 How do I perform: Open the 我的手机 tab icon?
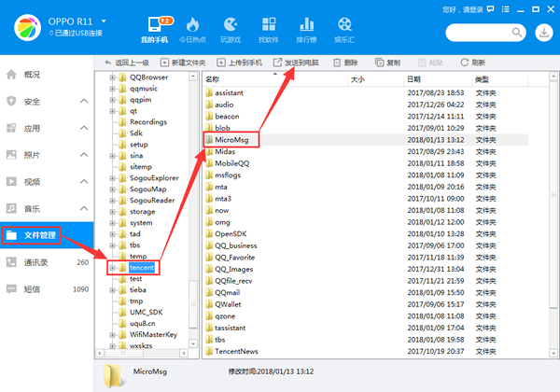click(156, 24)
